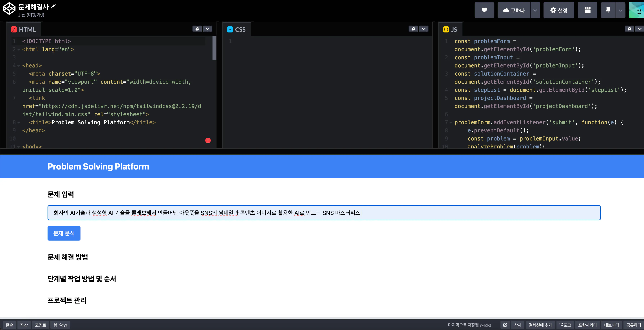Open pen in new window icon
The height and width of the screenshot is (330, 644).
[x=505, y=325]
